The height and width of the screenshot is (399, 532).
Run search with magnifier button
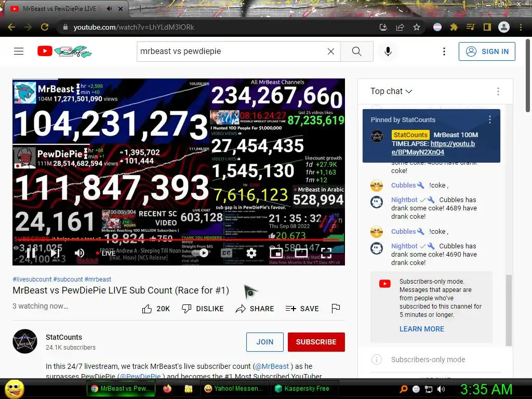coord(357,51)
